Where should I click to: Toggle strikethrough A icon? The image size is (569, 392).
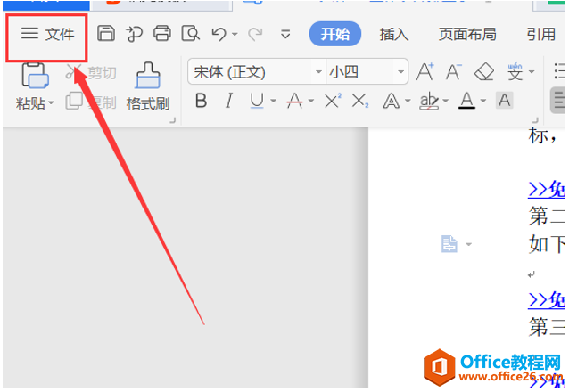tap(294, 101)
